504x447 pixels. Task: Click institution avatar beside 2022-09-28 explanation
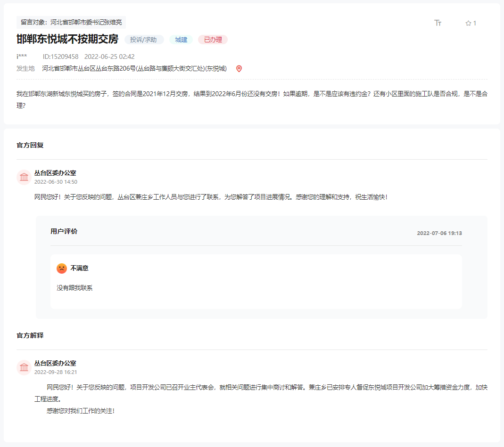pyautogui.click(x=24, y=367)
